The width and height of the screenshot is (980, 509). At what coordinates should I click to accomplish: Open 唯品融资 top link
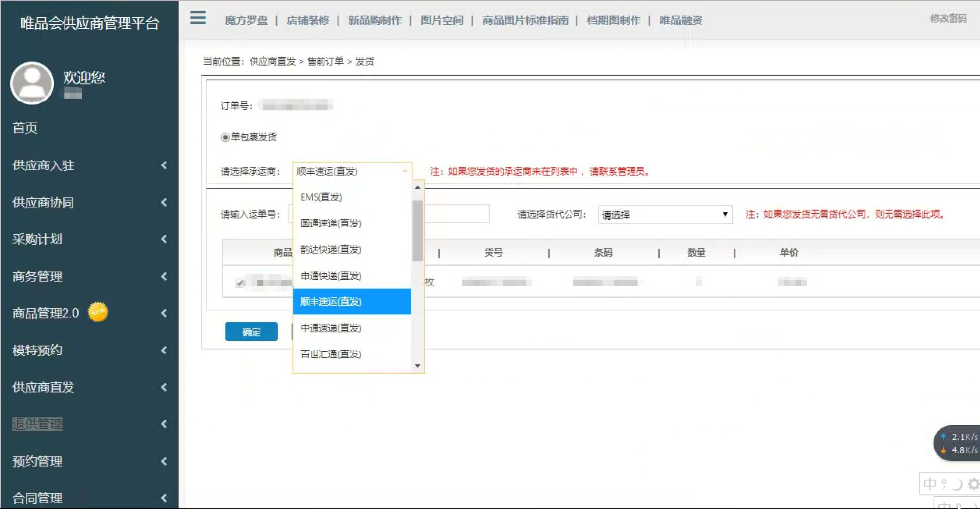click(x=680, y=20)
